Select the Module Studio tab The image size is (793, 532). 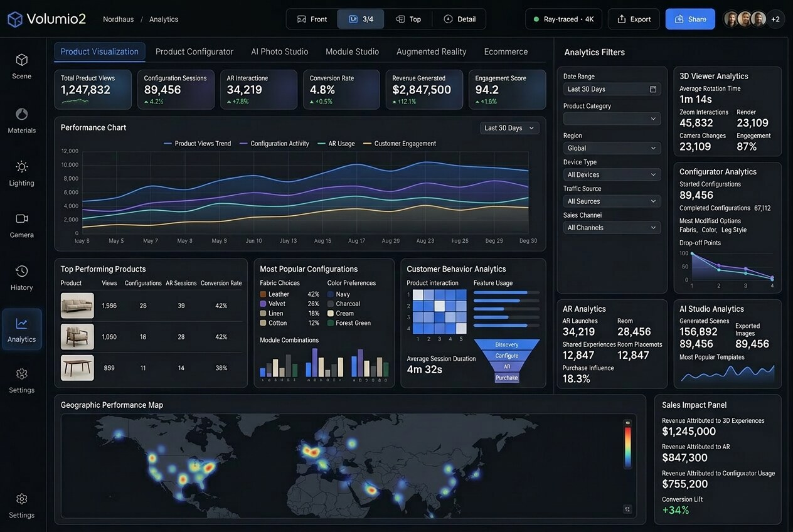tap(353, 51)
